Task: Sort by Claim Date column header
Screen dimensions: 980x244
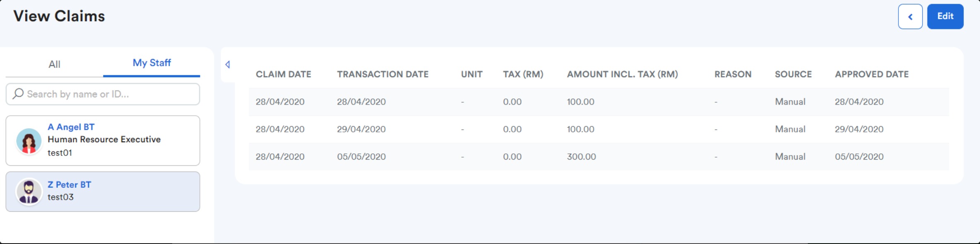Action: [283, 74]
